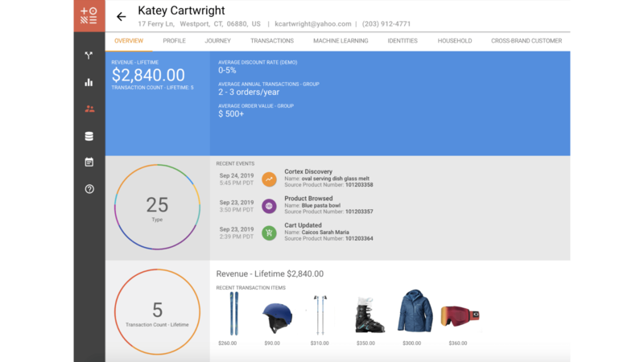Switch to the Transactions tab
Viewport: 644px width, 362px height.
pos(272,41)
